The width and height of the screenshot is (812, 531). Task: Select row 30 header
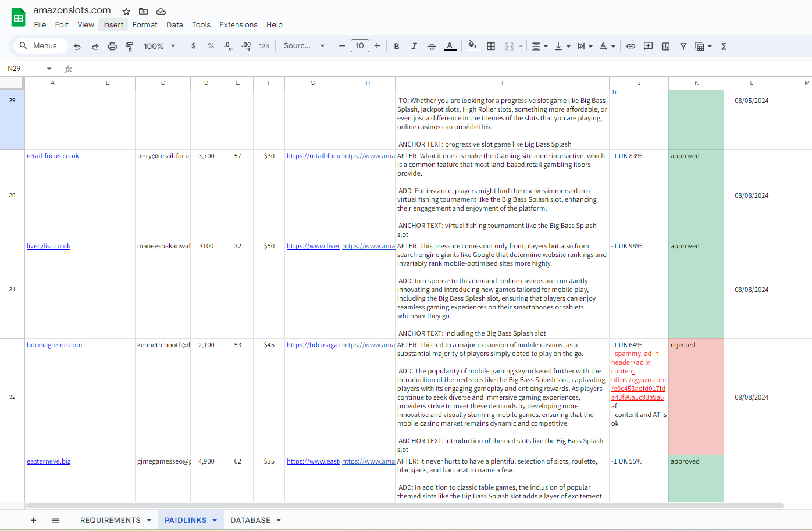[12, 195]
